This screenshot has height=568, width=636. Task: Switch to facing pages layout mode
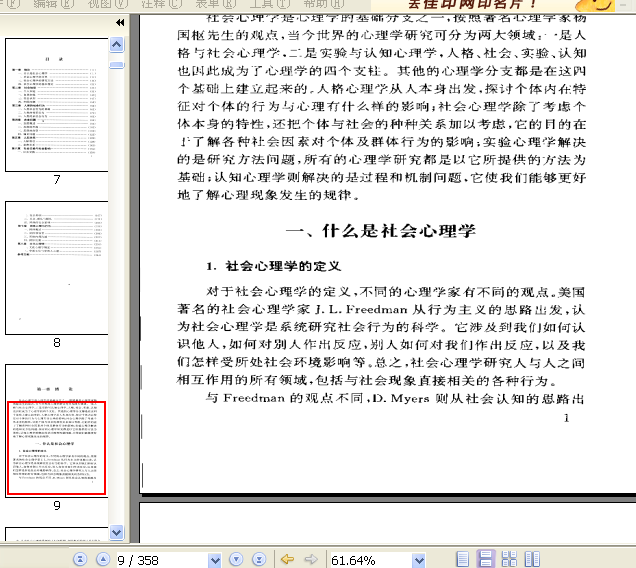click(532, 559)
